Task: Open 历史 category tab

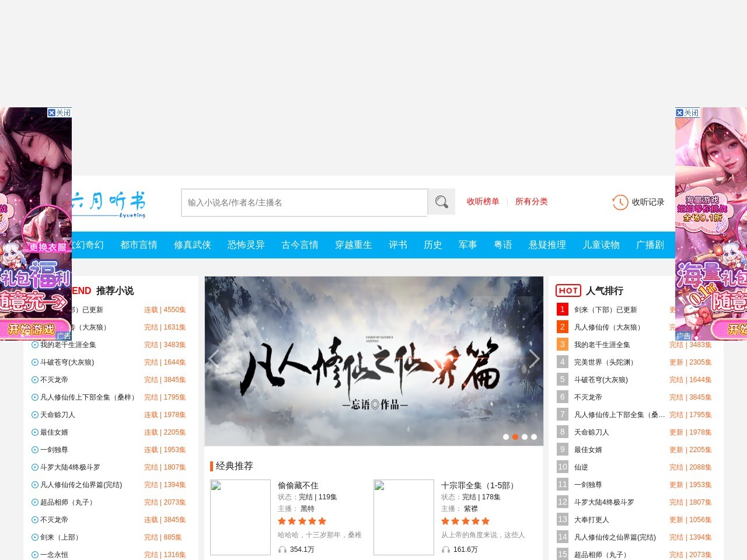Action: [x=433, y=245]
